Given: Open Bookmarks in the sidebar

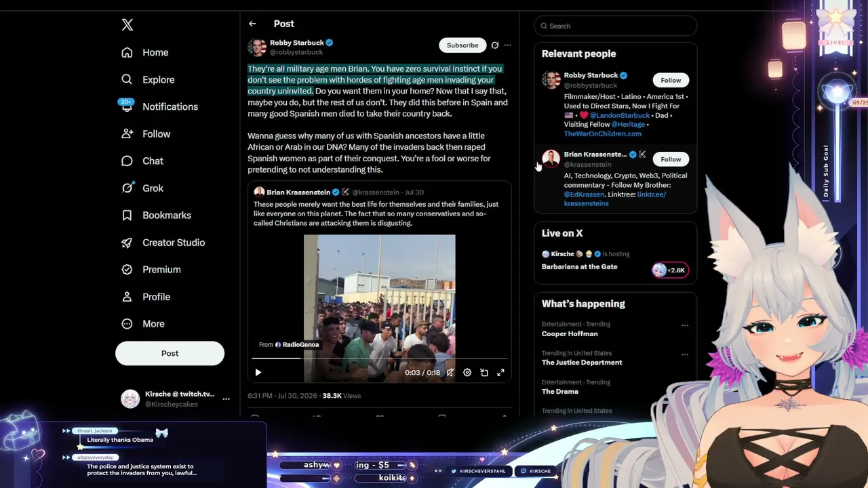Looking at the screenshot, I should click(x=156, y=215).
